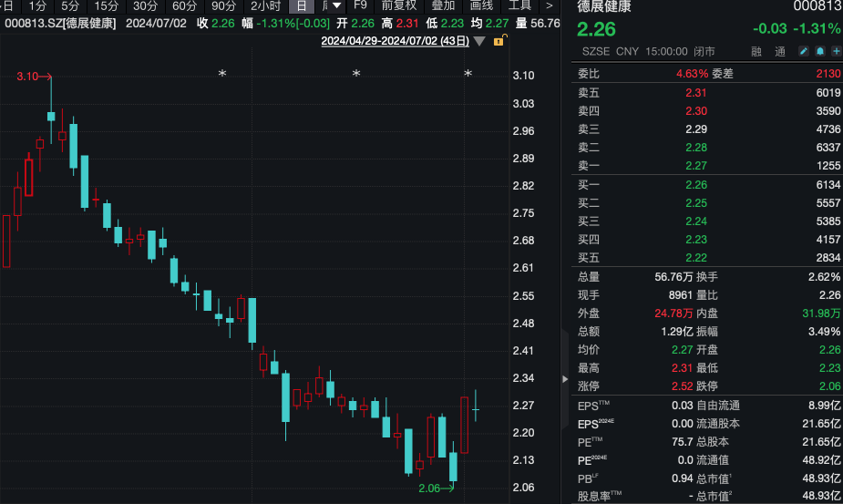Add 德展健康 to watchlist with plus icon
843x504 pixels.
point(834,52)
